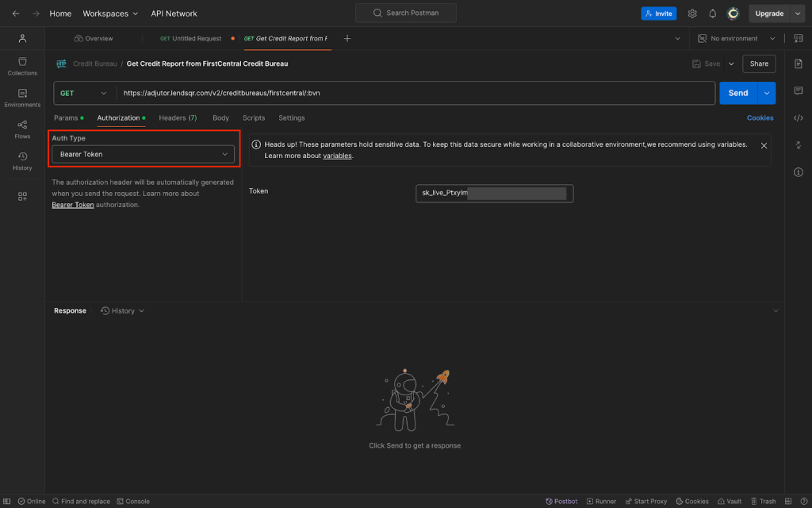Image resolution: width=812 pixels, height=508 pixels.
Task: Open the Send options dropdown arrow
Action: tap(767, 94)
